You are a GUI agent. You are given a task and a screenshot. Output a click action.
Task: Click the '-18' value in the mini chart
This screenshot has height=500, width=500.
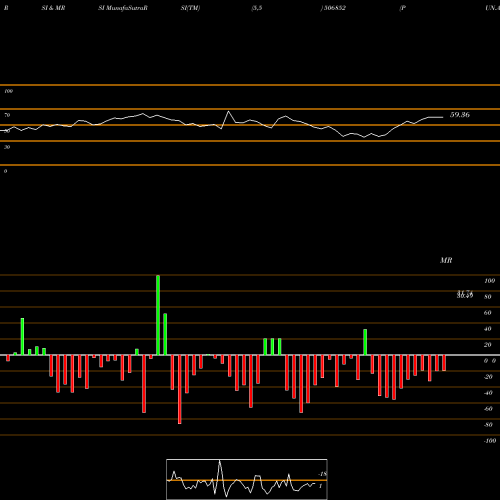click(x=323, y=474)
